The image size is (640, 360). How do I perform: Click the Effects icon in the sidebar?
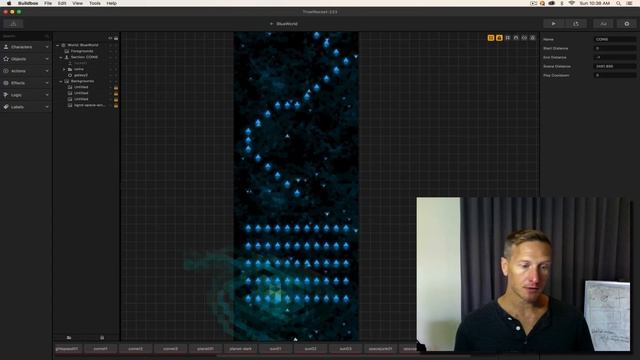(6, 83)
